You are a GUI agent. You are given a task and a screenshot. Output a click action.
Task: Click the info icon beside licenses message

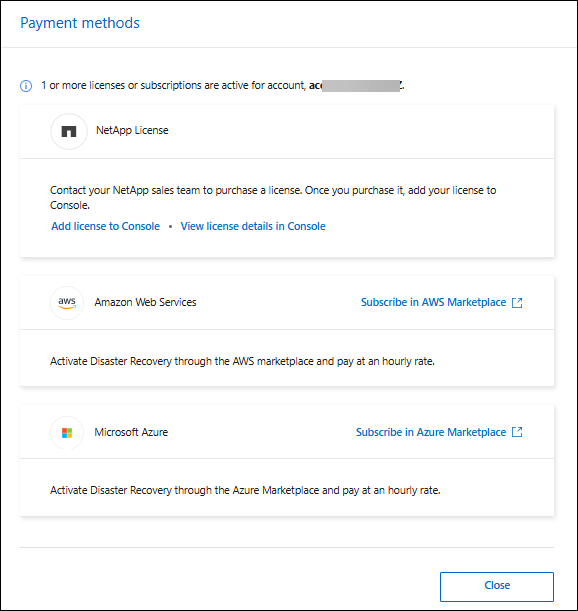click(x=26, y=86)
